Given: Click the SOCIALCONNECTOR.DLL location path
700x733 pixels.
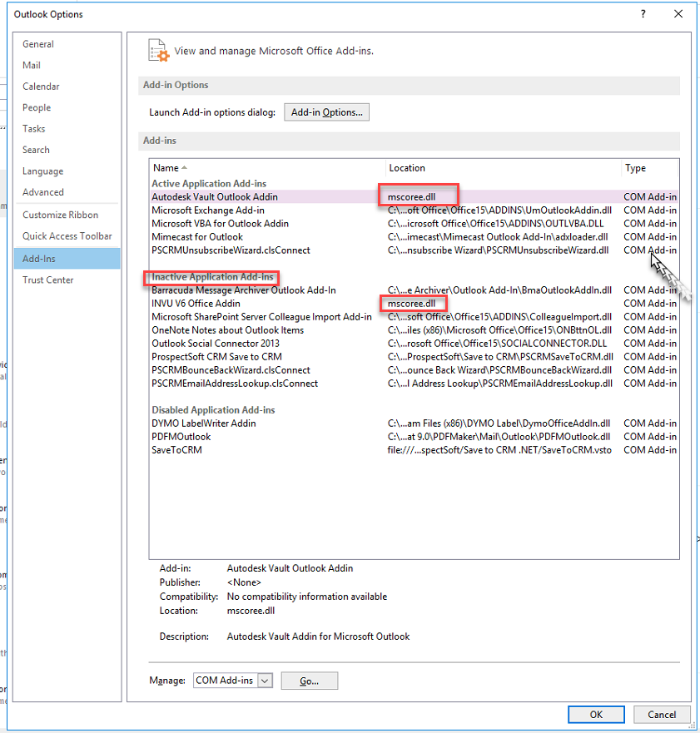Looking at the screenshot, I should [497, 344].
